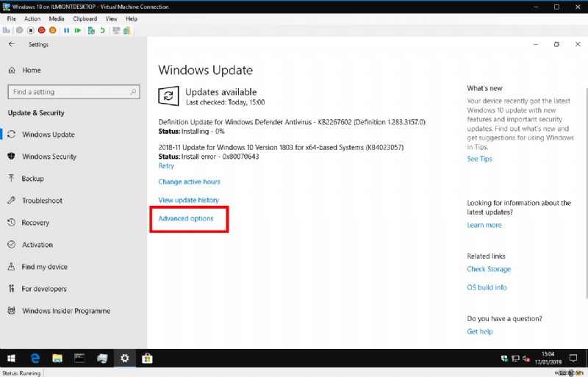This screenshot has height=377, width=588.
Task: Shut down the VM using the red power icon
Action: pyautogui.click(x=42, y=30)
